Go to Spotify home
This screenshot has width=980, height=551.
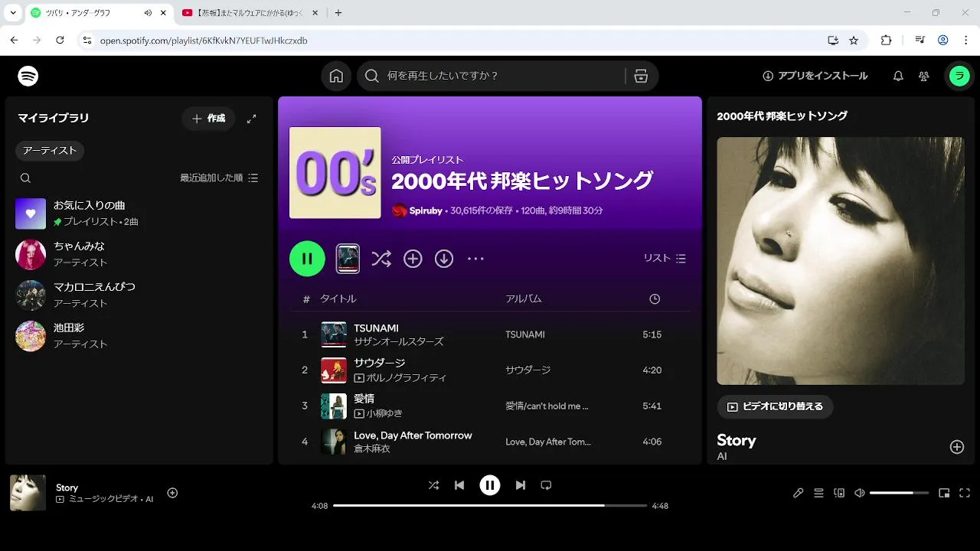[336, 76]
